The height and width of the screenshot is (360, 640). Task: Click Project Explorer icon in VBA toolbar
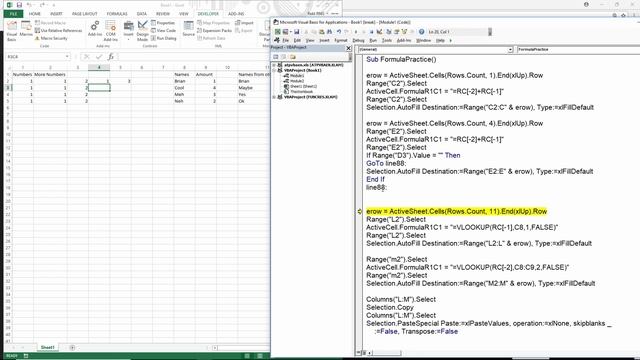coord(389,32)
